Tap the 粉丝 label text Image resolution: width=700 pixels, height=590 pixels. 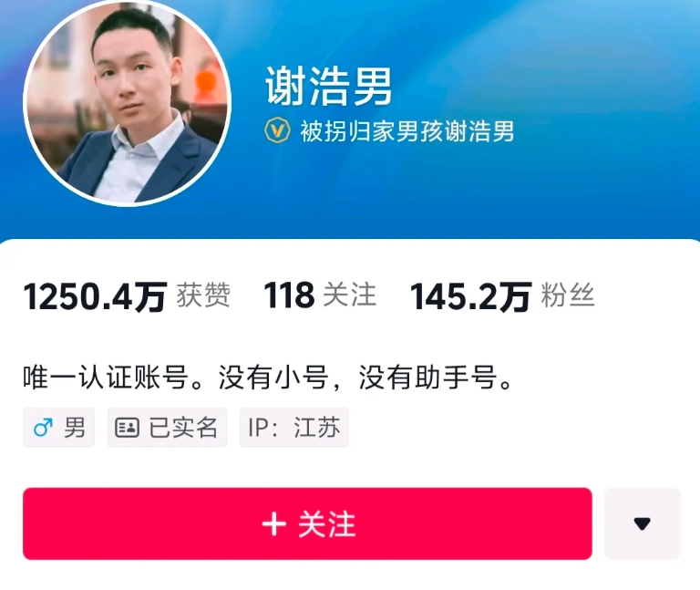tap(568, 295)
